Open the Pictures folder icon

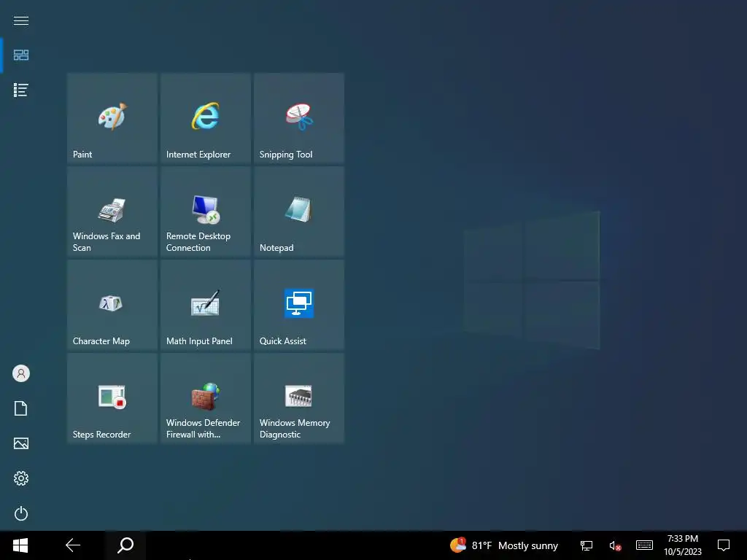pos(21,443)
